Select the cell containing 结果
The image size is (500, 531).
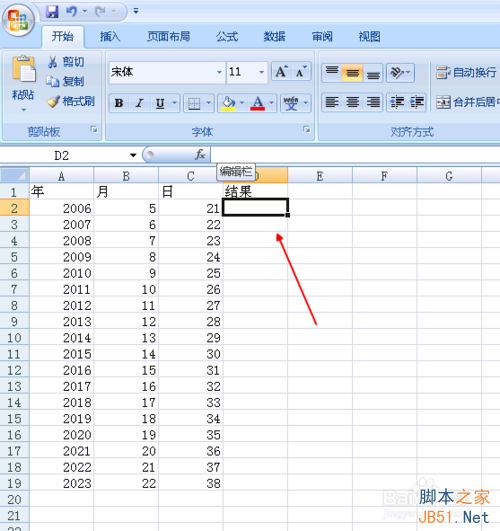point(255,192)
